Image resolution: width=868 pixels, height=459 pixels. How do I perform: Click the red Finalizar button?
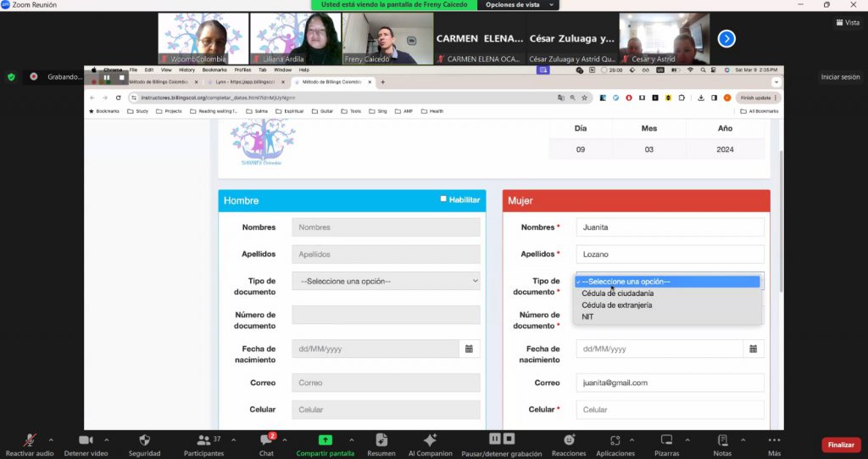click(841, 445)
